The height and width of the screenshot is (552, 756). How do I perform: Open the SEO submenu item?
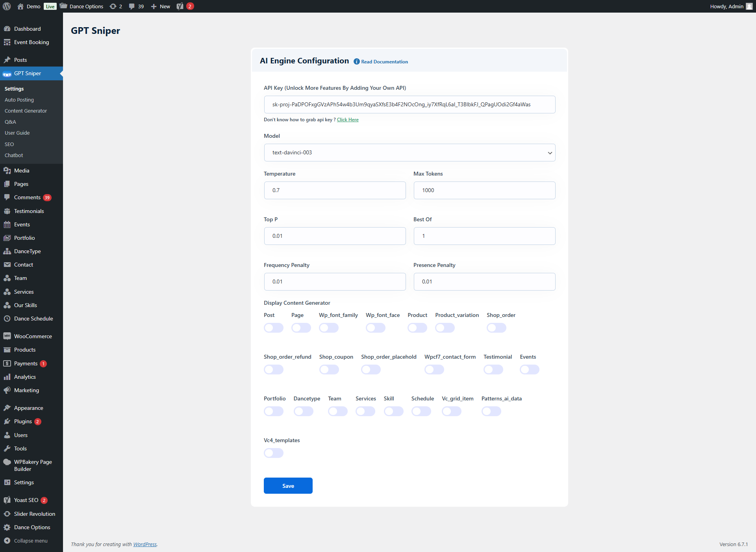pos(9,144)
